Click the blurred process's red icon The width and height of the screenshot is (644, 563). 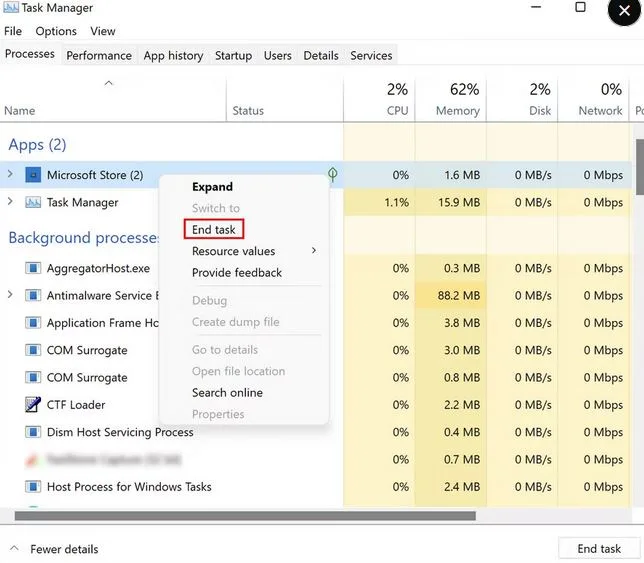[x=32, y=460]
